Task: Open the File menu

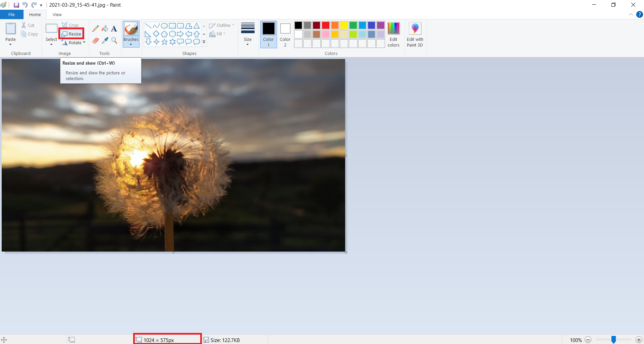Action: tap(11, 14)
